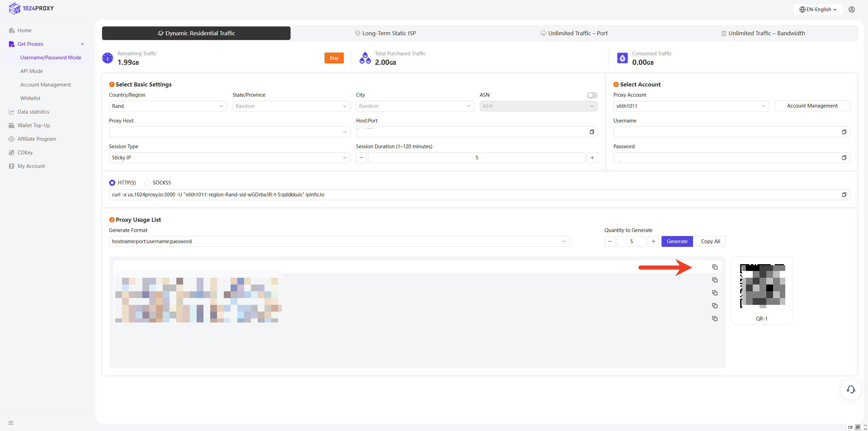Copy the first generated proxy line
868x431 pixels.
click(715, 267)
